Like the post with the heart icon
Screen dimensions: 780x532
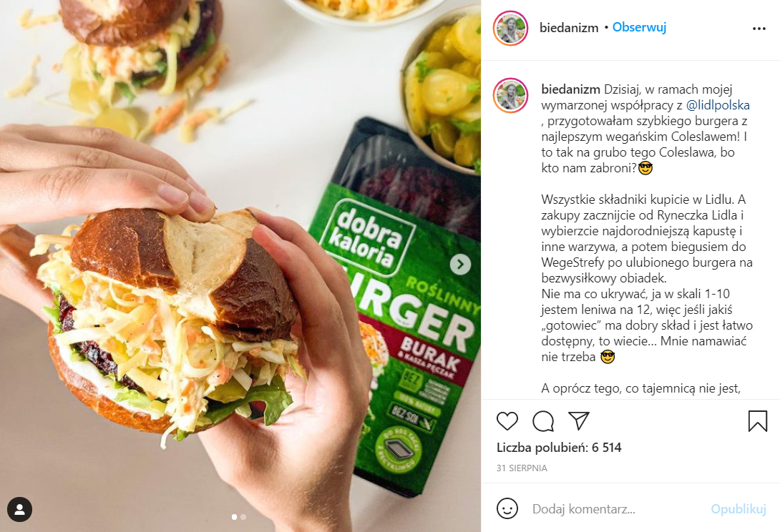(507, 421)
